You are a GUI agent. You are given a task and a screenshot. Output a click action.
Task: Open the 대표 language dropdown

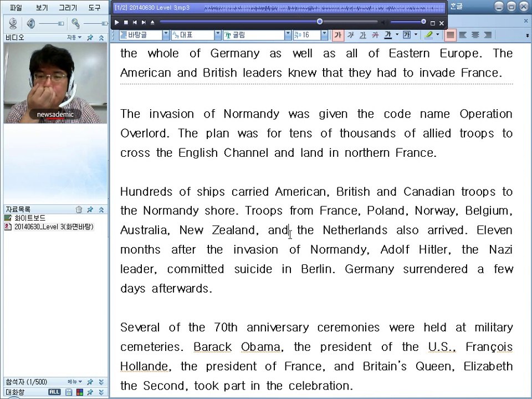pos(217,35)
